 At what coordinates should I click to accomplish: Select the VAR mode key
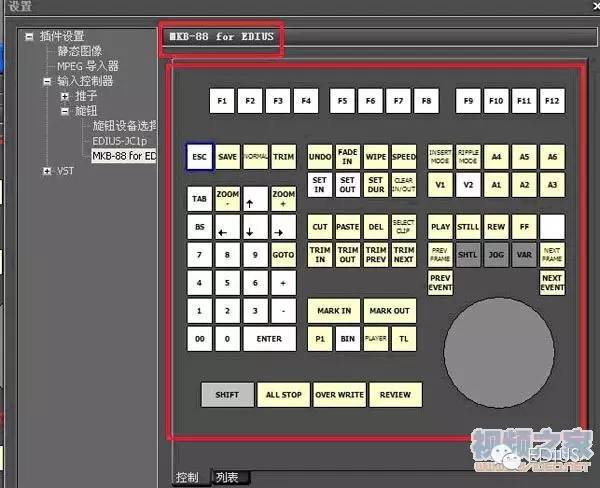point(524,255)
